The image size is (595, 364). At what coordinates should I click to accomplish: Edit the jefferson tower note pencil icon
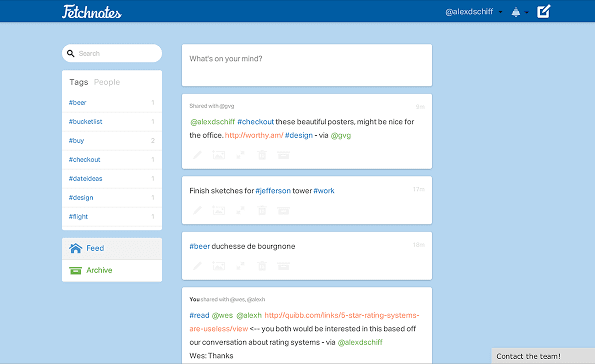(197, 210)
